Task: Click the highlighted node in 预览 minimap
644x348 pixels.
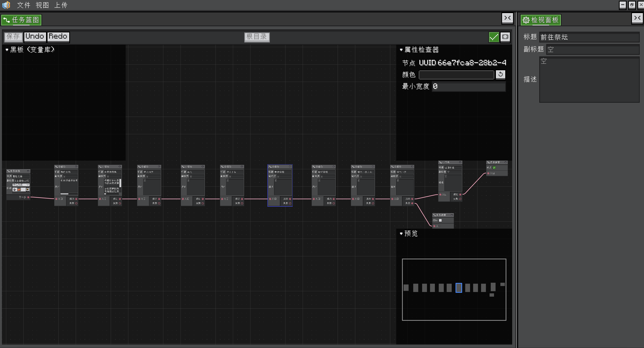Action: point(459,288)
